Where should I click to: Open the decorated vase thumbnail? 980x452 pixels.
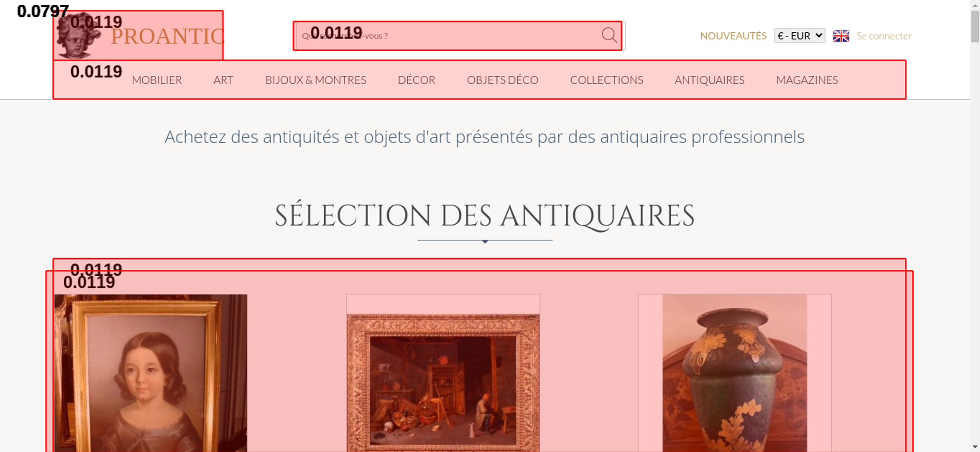735,373
